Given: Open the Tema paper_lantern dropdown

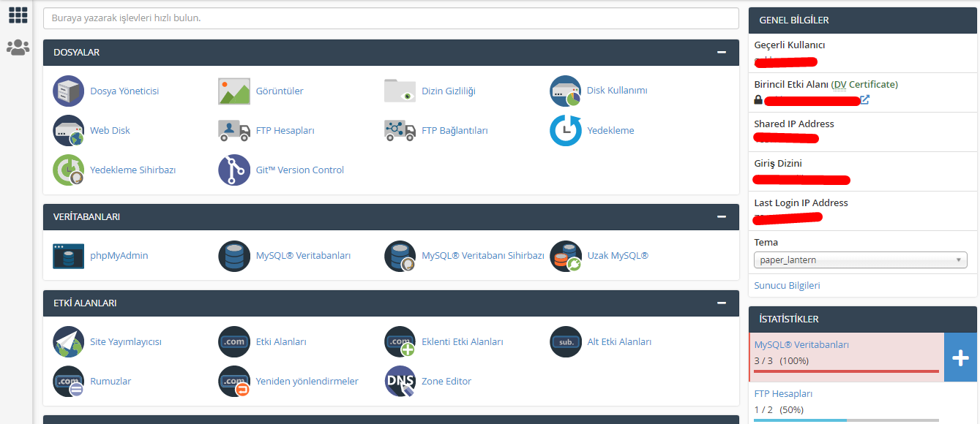Looking at the screenshot, I should 861,260.
